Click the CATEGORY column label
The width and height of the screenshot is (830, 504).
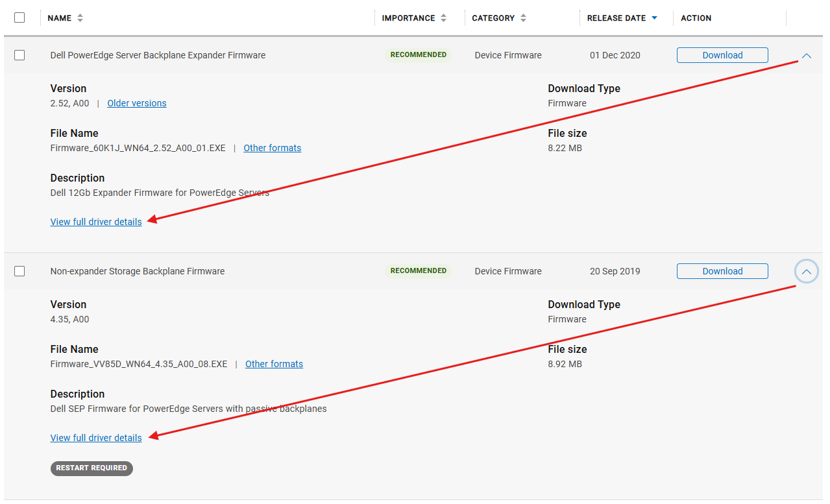point(492,18)
